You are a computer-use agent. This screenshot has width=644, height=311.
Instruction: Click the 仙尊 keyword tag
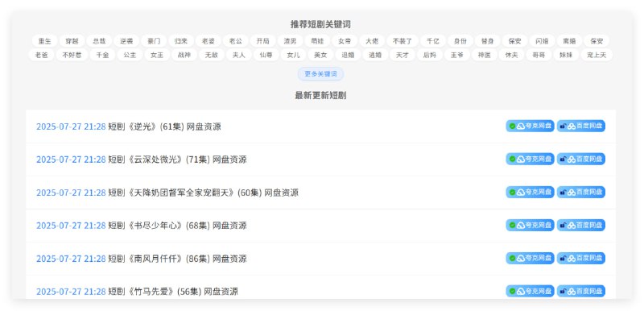pyautogui.click(x=266, y=55)
